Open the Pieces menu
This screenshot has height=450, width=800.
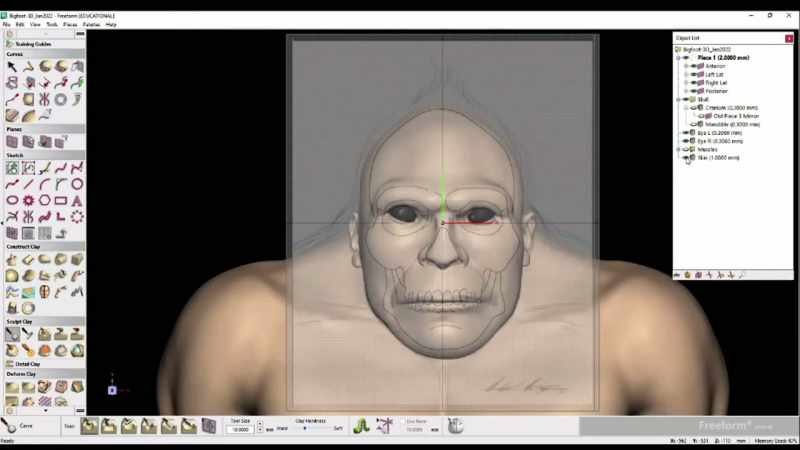(x=70, y=24)
